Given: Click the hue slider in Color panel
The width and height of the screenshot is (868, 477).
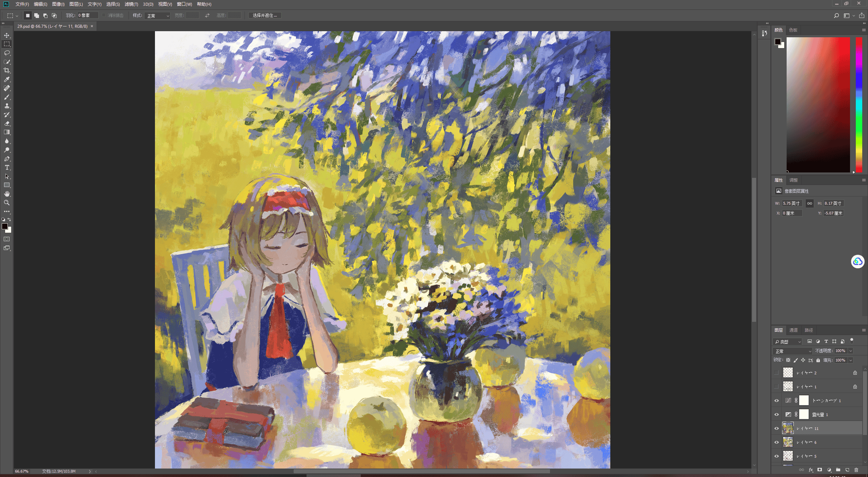Looking at the screenshot, I should click(x=859, y=105).
